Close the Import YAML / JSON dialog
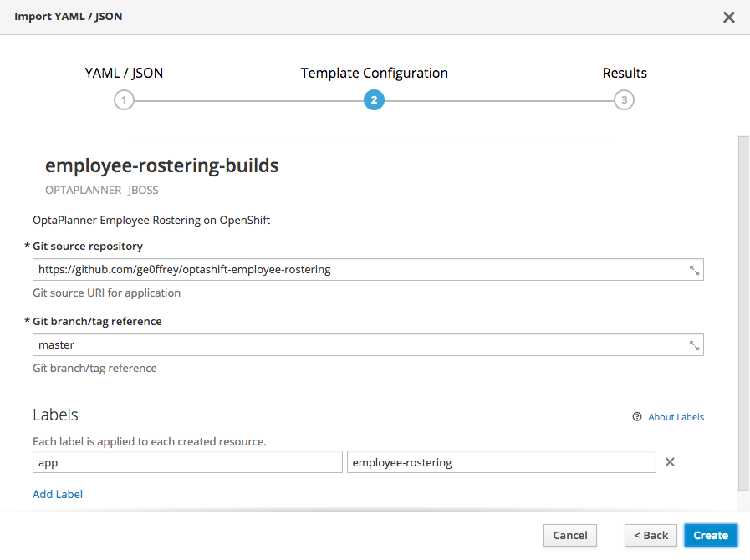This screenshot has width=750, height=560. click(729, 17)
